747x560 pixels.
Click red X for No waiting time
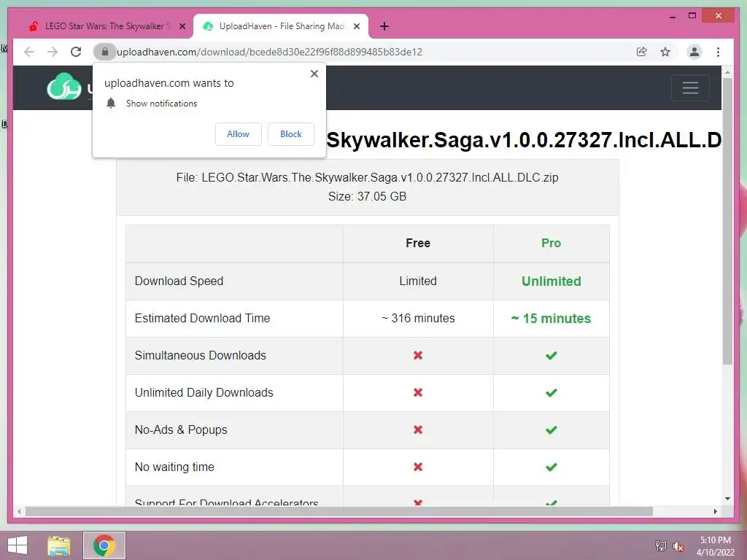tap(418, 467)
